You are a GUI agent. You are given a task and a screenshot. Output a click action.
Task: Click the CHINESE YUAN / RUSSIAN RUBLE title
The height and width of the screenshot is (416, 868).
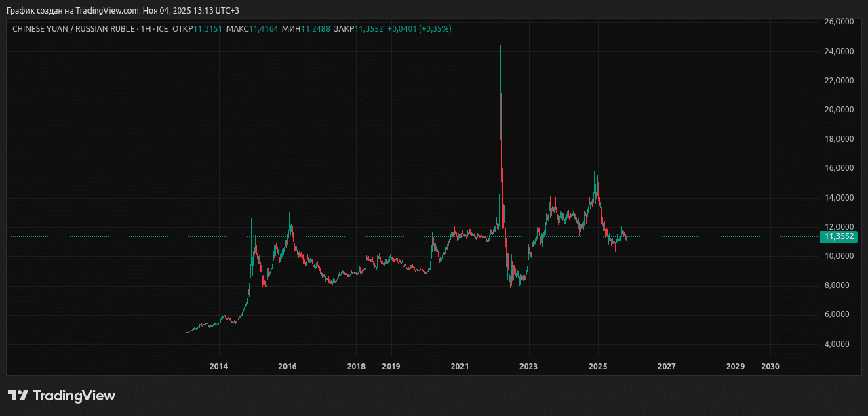point(73,29)
